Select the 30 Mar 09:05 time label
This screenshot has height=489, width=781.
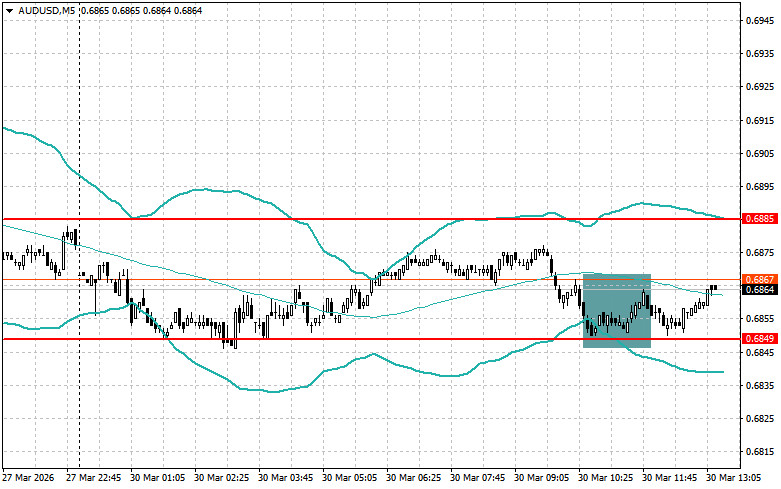[x=541, y=478]
